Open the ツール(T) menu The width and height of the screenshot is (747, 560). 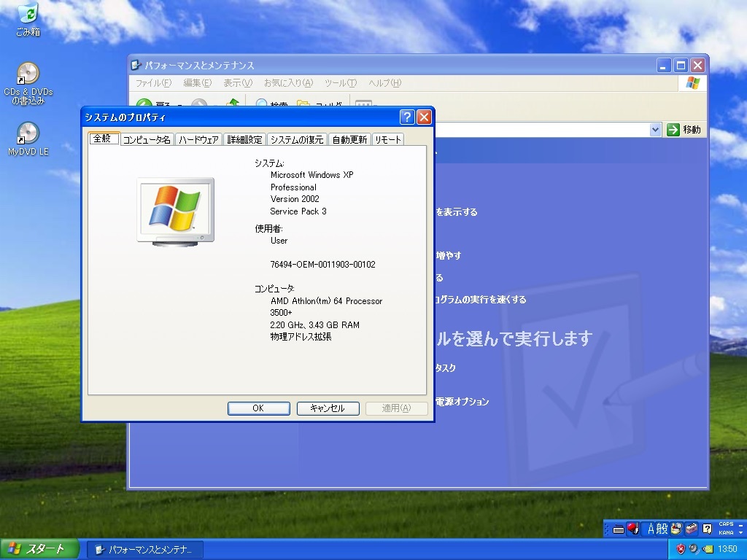tap(340, 83)
